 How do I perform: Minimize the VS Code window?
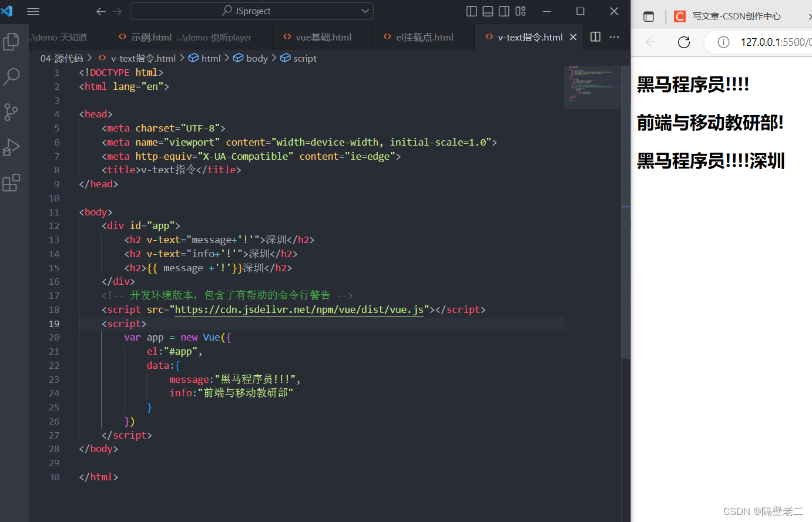click(x=547, y=11)
